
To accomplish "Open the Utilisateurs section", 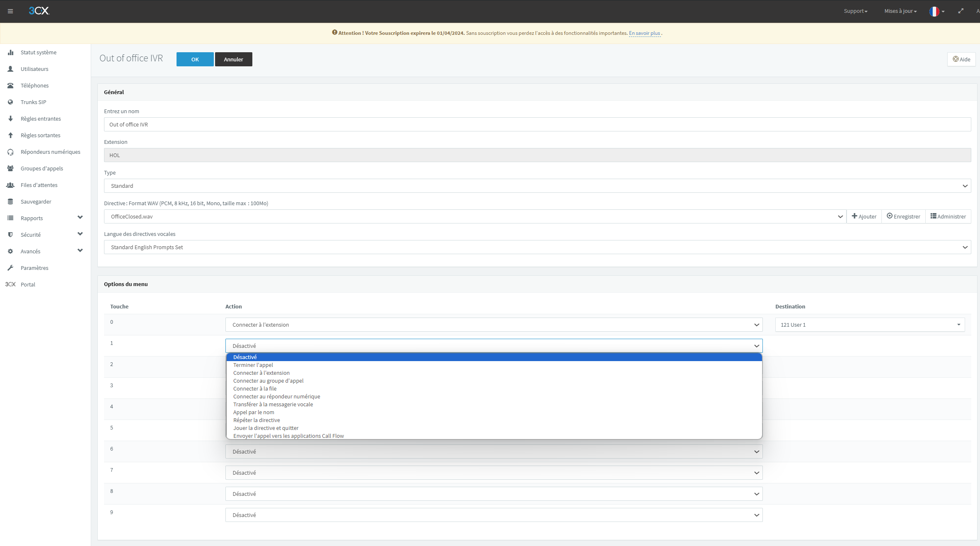I will (x=34, y=69).
